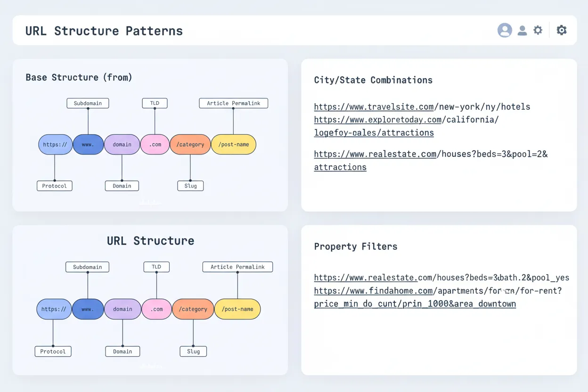The height and width of the screenshot is (392, 588).
Task: Click the Subdomain label box
Action: 88,103
